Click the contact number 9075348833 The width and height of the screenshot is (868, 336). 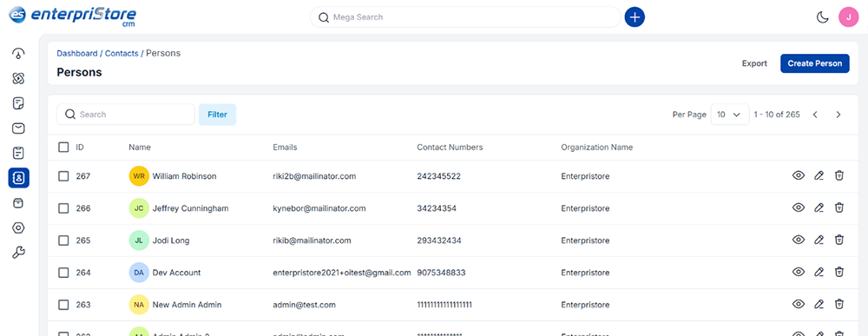[x=441, y=273]
